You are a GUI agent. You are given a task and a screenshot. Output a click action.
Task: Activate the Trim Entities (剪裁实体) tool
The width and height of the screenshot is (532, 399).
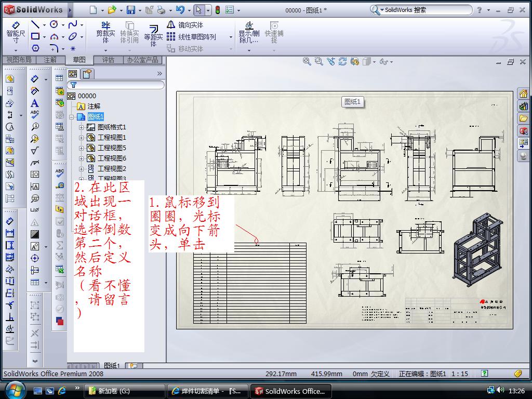pos(105,33)
